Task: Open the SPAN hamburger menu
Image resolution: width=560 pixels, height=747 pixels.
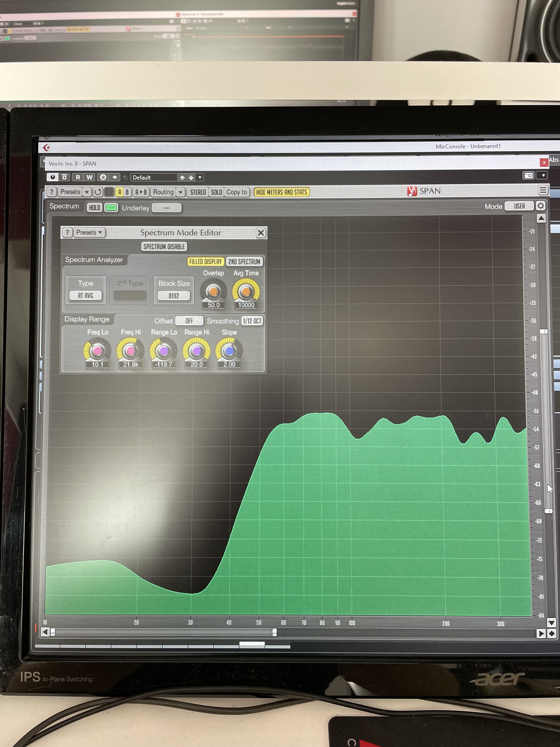Action: click(x=542, y=190)
